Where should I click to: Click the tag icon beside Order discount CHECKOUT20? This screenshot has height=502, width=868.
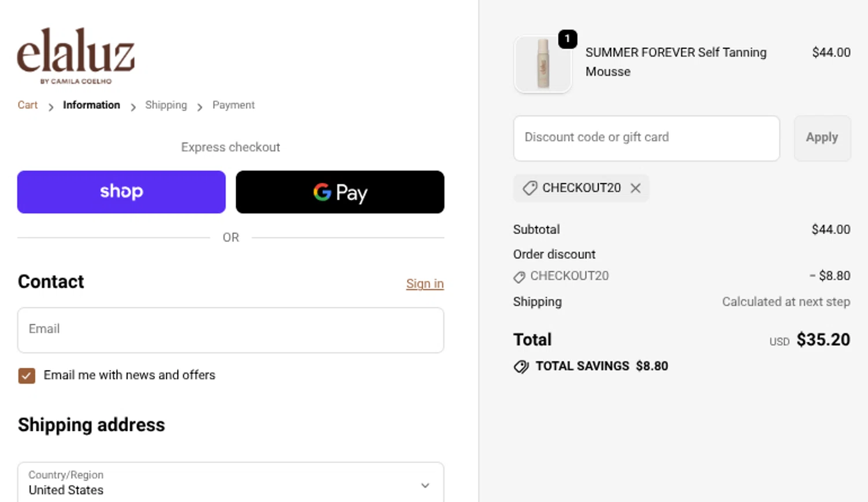pos(519,277)
